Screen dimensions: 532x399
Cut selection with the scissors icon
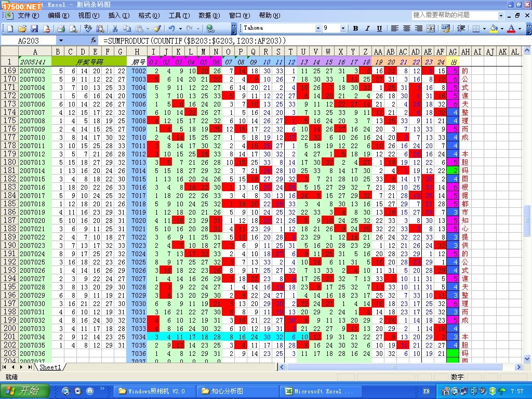tap(115, 29)
